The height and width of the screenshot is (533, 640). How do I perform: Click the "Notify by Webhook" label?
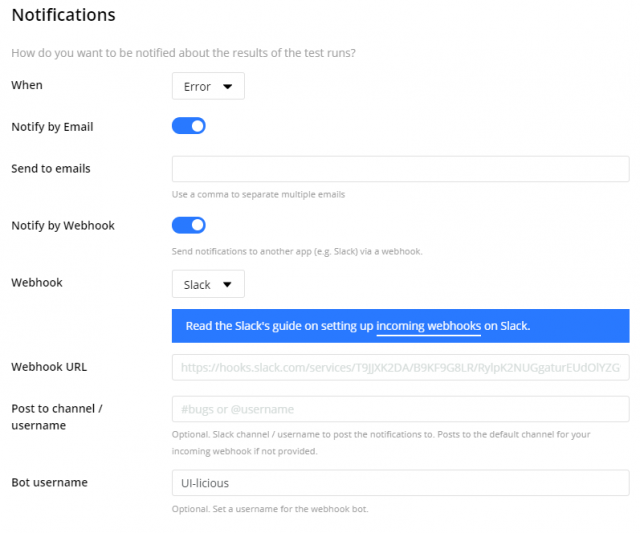[63, 225]
